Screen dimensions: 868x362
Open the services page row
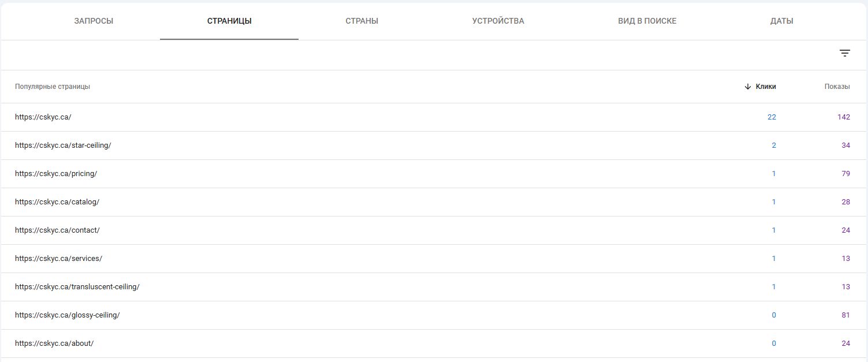pyautogui.click(x=434, y=259)
